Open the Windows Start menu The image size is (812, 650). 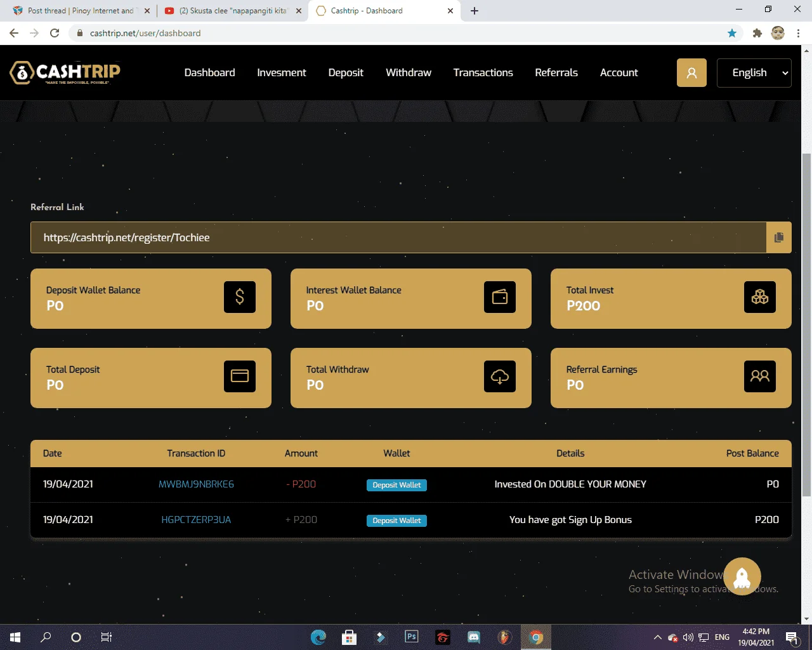[15, 637]
